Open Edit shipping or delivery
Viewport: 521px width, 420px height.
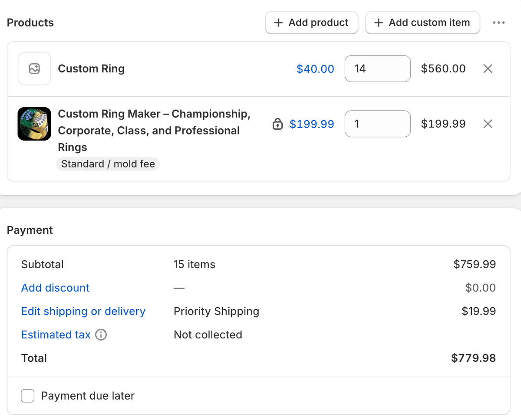[x=83, y=311]
